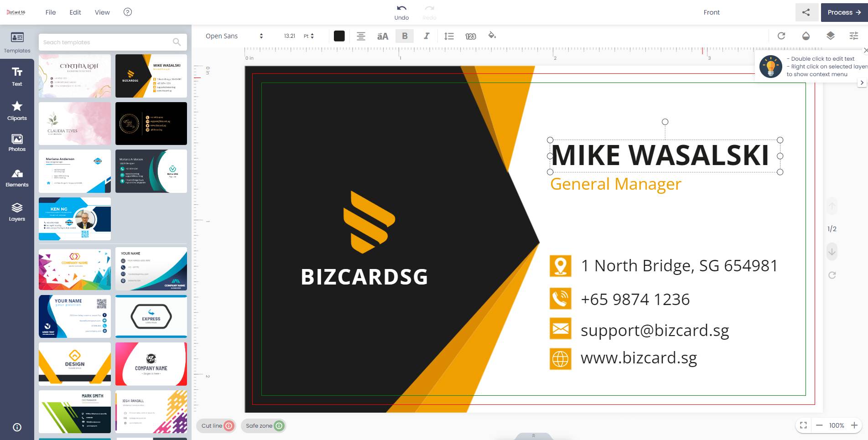Open the Cliparts panel
The image size is (868, 440).
pos(17,111)
